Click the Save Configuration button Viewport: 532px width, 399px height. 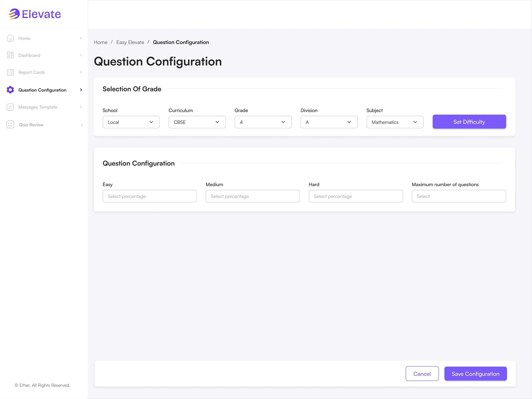click(476, 374)
